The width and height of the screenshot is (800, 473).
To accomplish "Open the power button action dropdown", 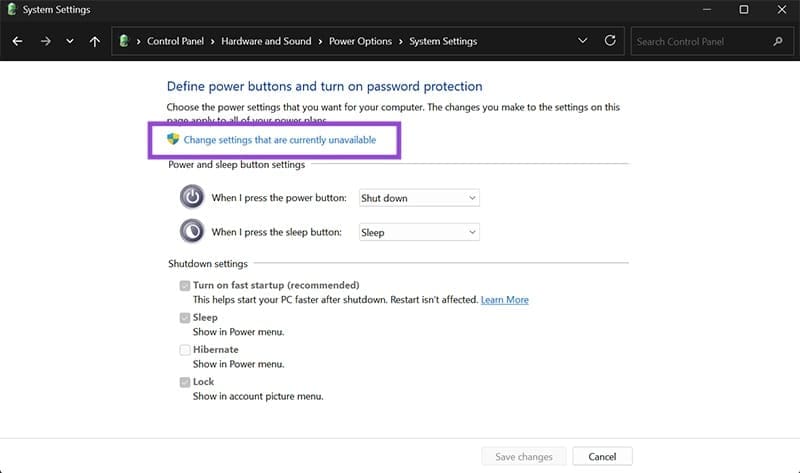I will pyautogui.click(x=419, y=198).
